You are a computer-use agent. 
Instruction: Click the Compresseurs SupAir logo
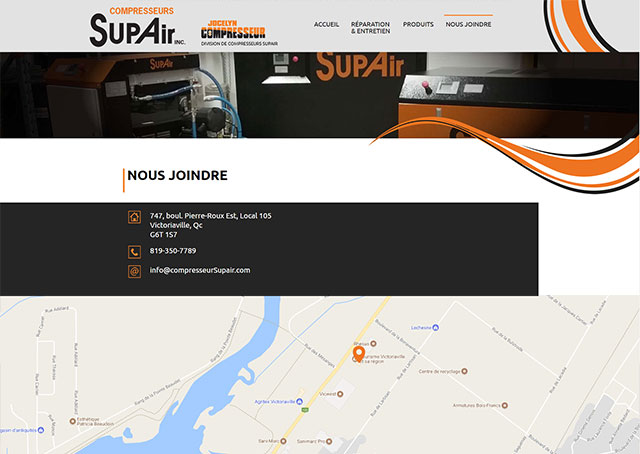coord(137,27)
